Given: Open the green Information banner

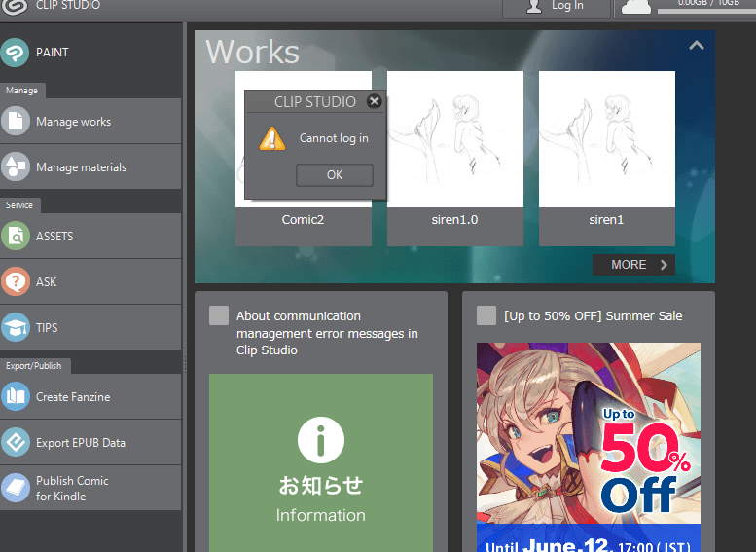Looking at the screenshot, I should point(321,462).
